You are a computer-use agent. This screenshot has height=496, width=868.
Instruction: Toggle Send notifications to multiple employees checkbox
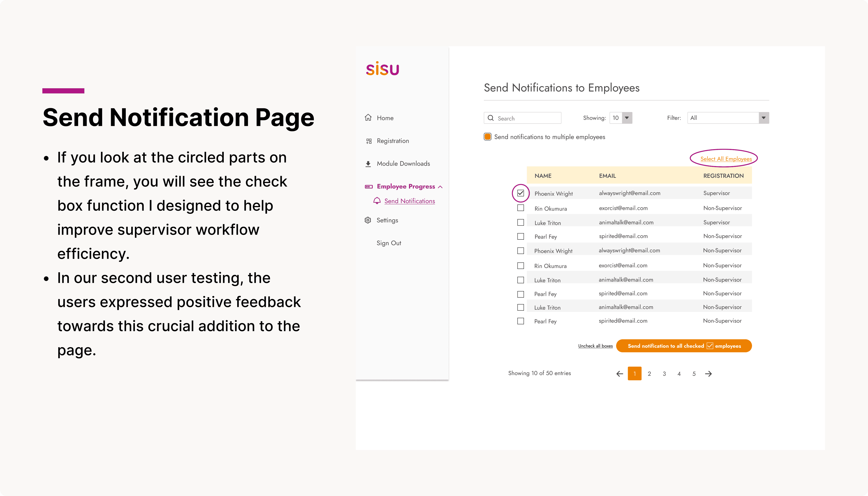coord(488,137)
